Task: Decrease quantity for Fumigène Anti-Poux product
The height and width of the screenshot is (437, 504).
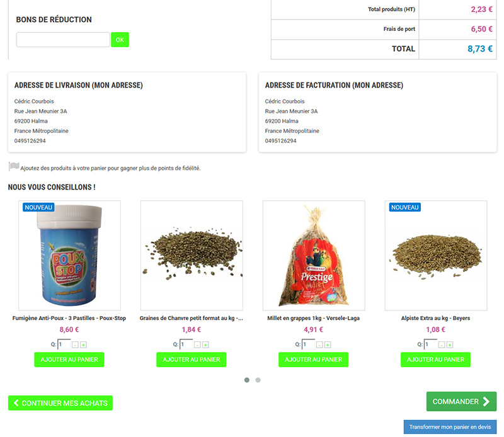Action: [75, 345]
